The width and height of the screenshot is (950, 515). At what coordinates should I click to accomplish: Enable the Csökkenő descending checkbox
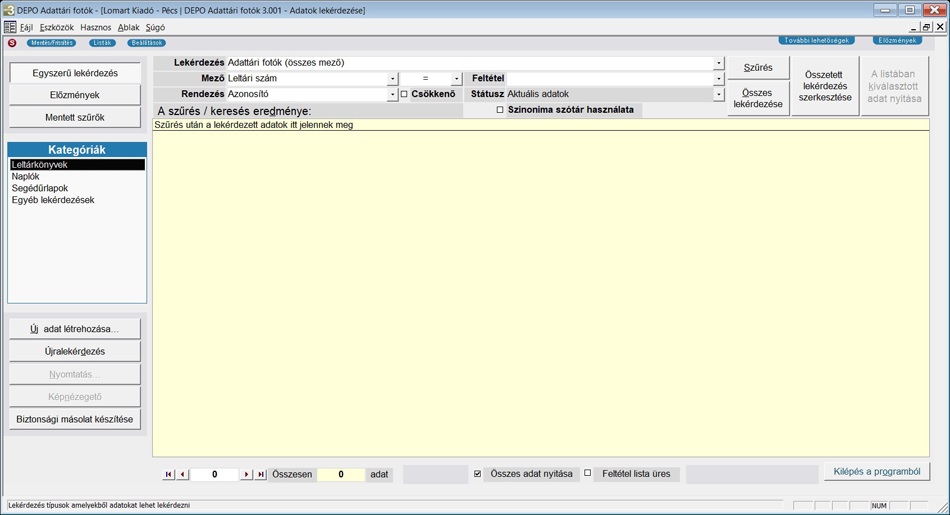click(404, 94)
